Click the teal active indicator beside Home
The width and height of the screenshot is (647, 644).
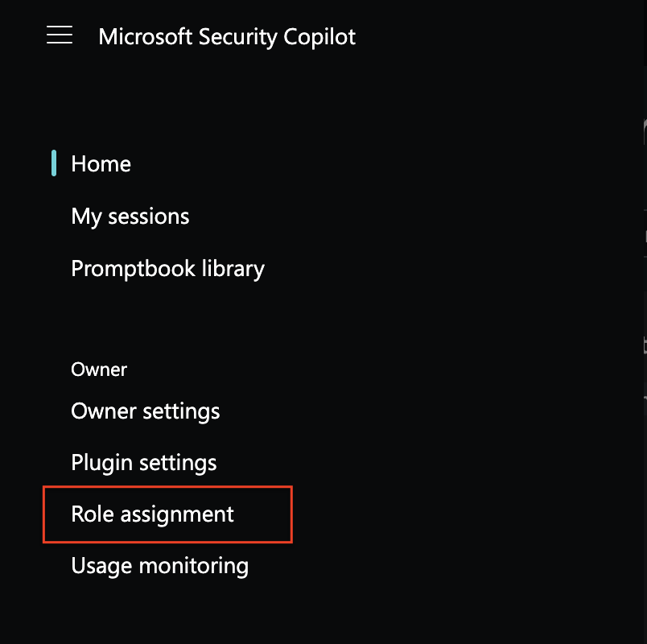coord(54,163)
